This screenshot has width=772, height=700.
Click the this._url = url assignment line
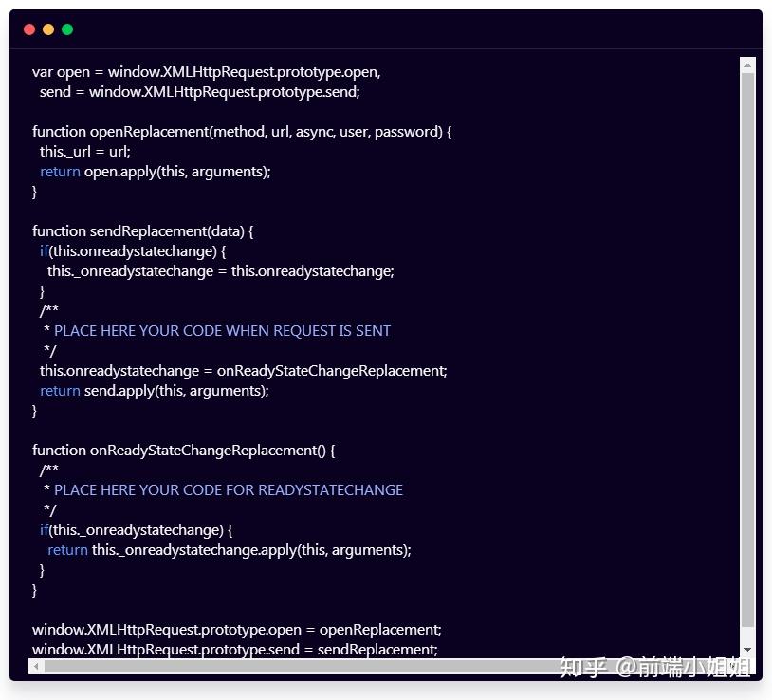[x=84, y=151]
